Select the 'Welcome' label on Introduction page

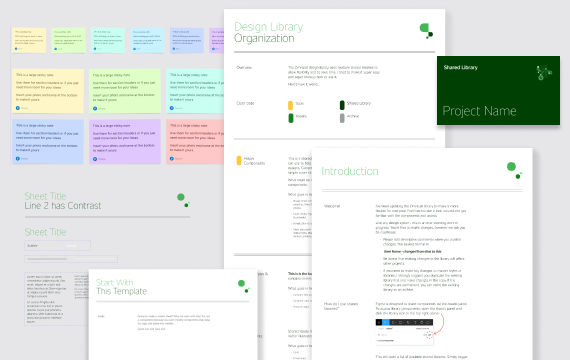tap(332, 206)
